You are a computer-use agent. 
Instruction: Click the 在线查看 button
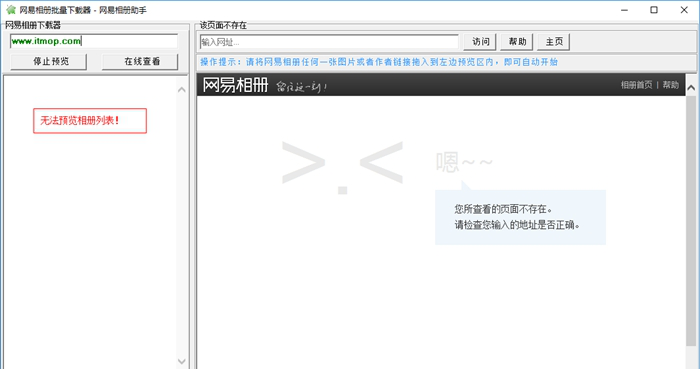140,62
